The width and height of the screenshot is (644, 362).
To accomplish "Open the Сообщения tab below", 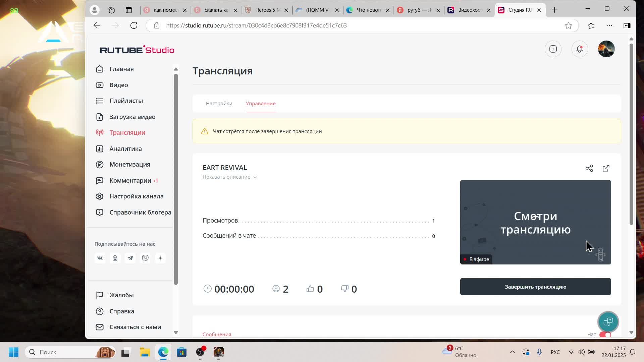I will coord(217,335).
